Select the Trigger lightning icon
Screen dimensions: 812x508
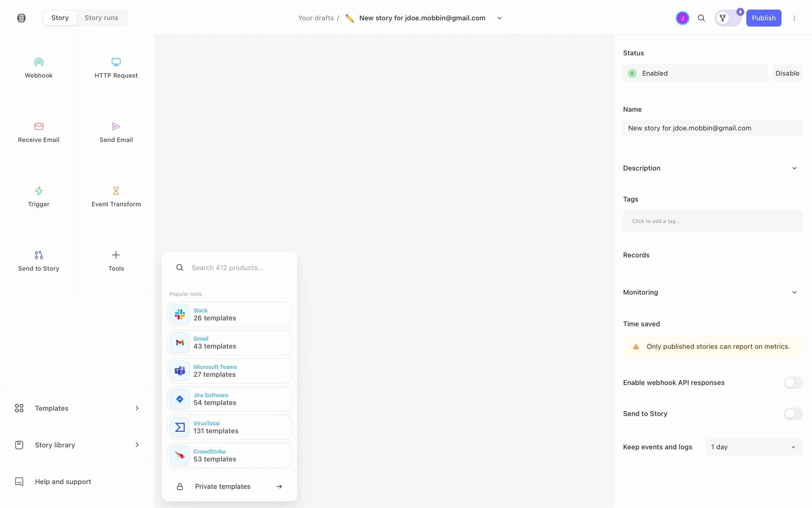point(38,191)
